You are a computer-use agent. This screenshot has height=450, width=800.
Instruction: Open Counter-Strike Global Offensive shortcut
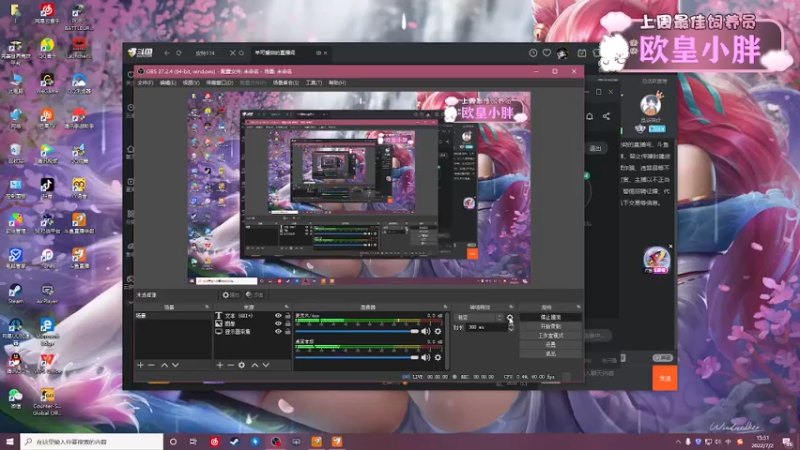point(47,402)
